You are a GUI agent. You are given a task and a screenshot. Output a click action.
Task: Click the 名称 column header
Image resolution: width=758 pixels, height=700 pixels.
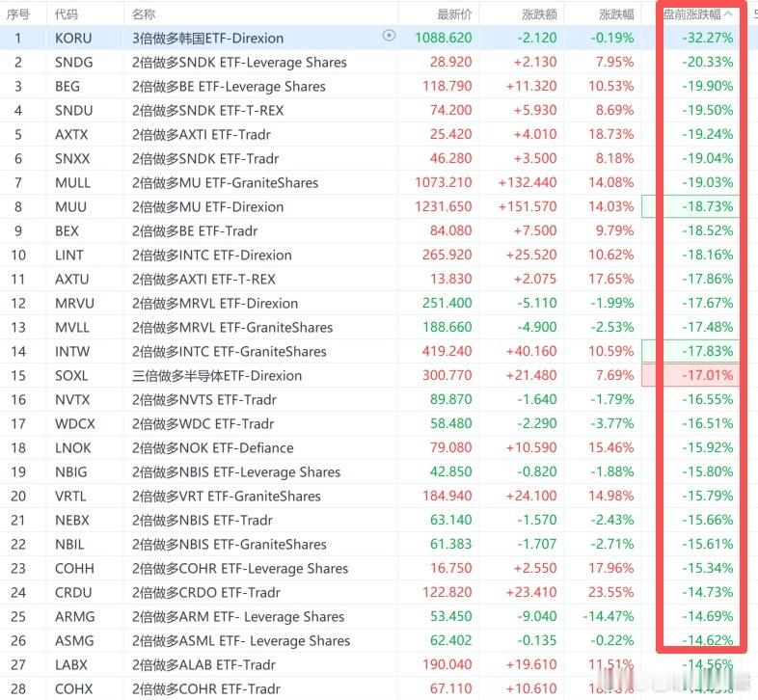[x=144, y=14]
